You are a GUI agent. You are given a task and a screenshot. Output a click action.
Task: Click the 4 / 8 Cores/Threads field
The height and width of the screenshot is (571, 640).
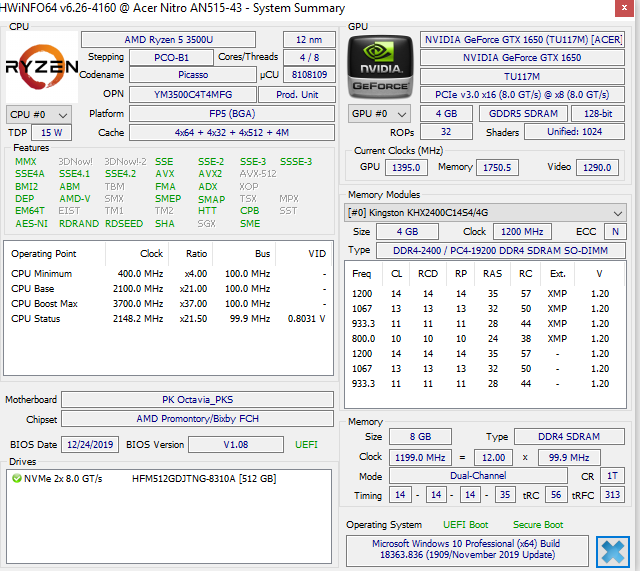pyautogui.click(x=309, y=58)
